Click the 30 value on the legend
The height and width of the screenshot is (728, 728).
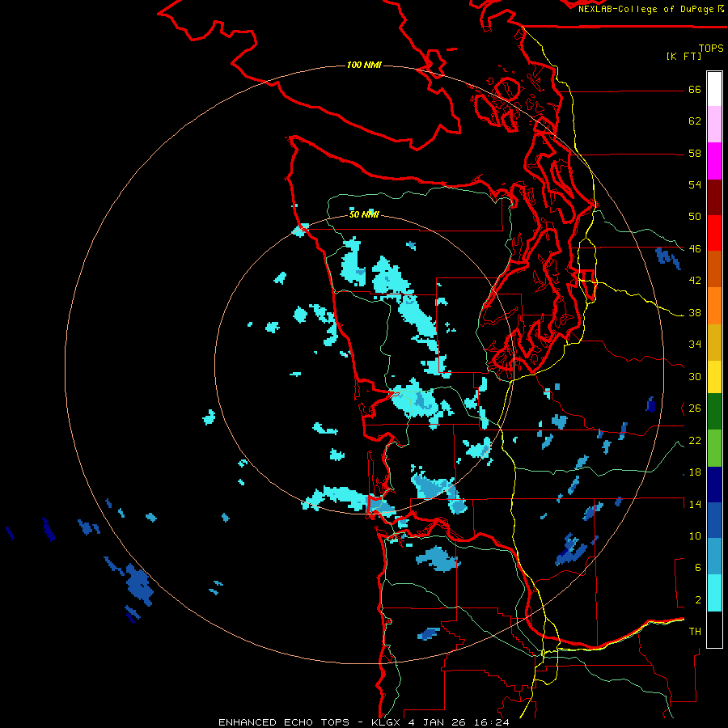click(x=695, y=376)
